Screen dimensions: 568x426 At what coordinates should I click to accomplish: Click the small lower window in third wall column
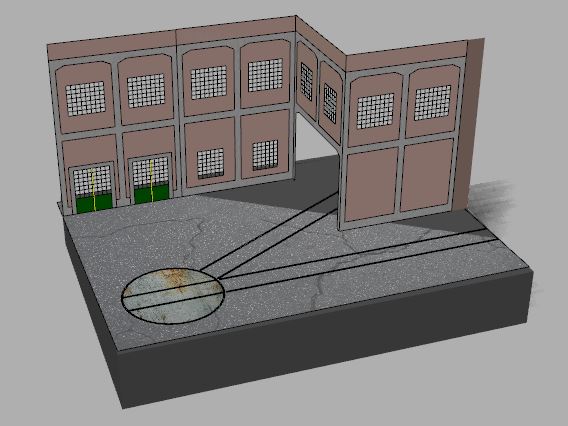[210, 163]
